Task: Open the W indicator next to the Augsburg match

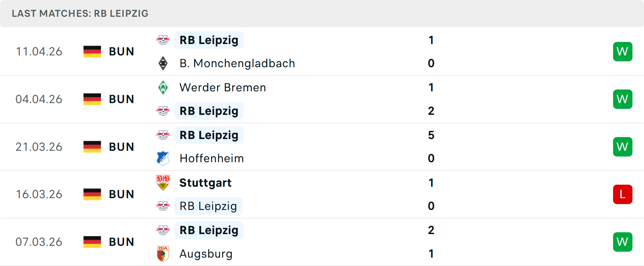Action: 623,242
